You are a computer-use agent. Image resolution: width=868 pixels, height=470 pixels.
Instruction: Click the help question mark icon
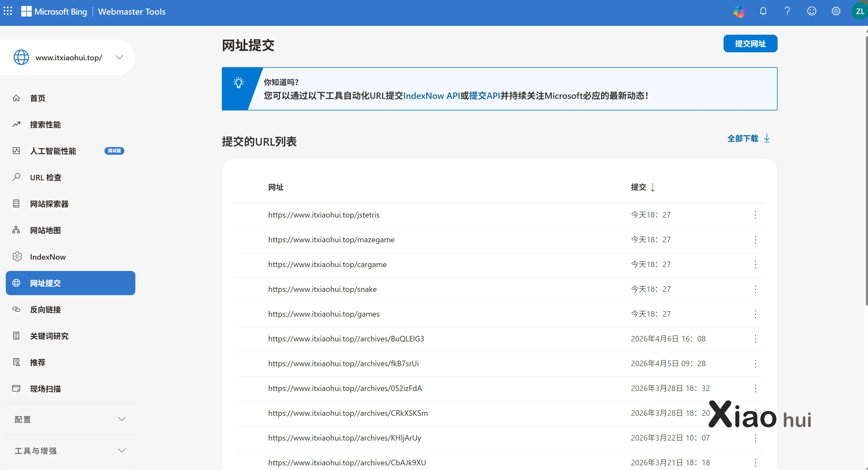point(787,11)
